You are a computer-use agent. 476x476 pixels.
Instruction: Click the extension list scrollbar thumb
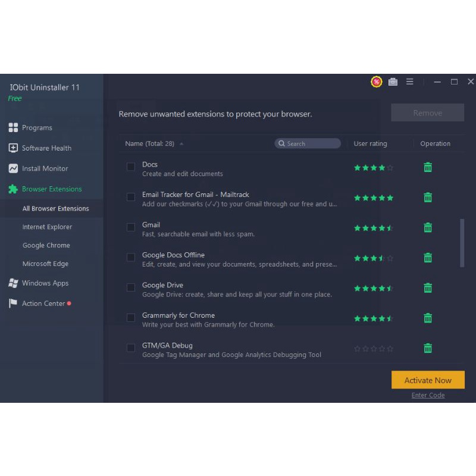[x=462, y=243]
